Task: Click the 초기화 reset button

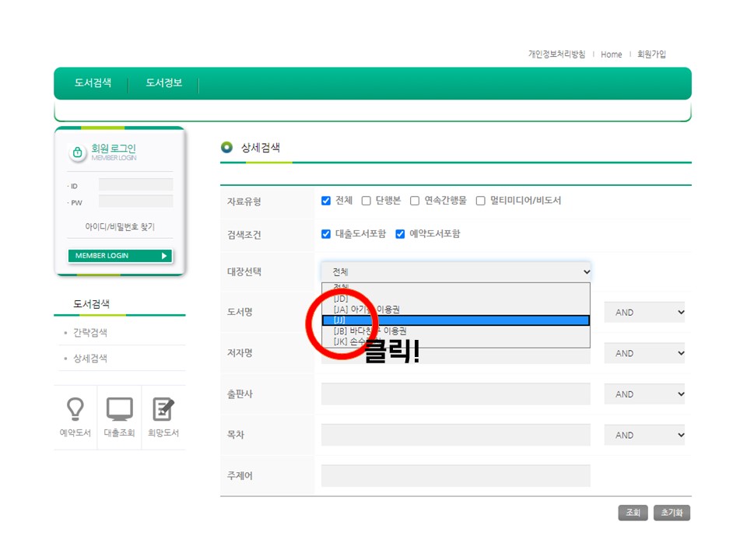Action: point(672,513)
